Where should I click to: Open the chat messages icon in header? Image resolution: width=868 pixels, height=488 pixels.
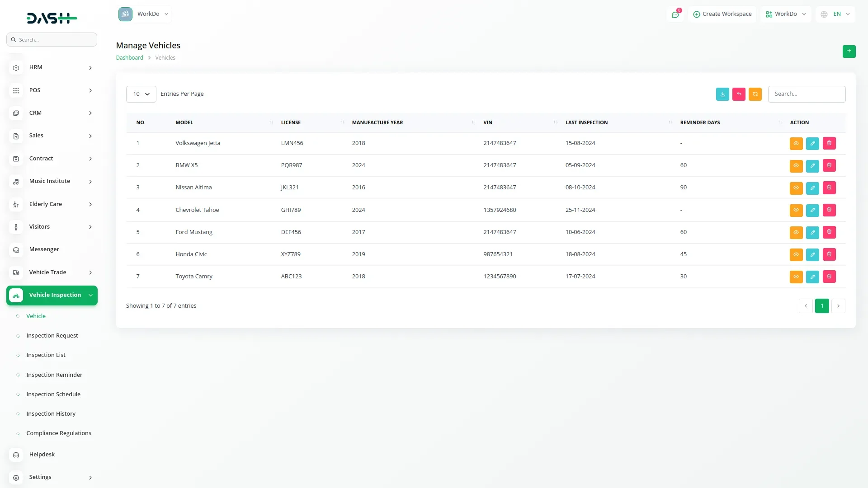point(675,14)
